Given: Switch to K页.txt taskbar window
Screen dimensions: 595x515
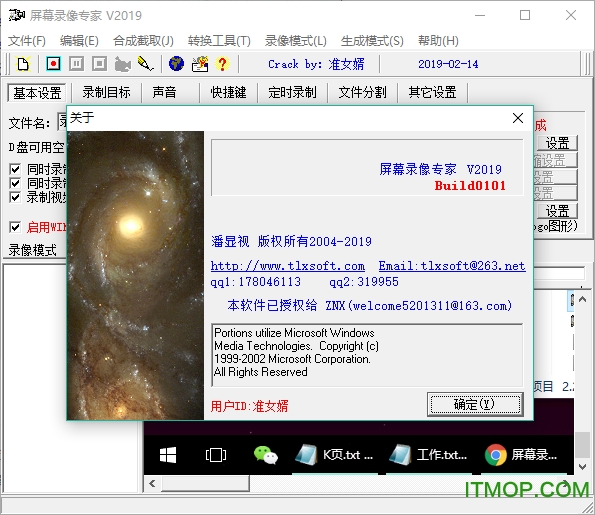Looking at the screenshot, I should [335, 455].
